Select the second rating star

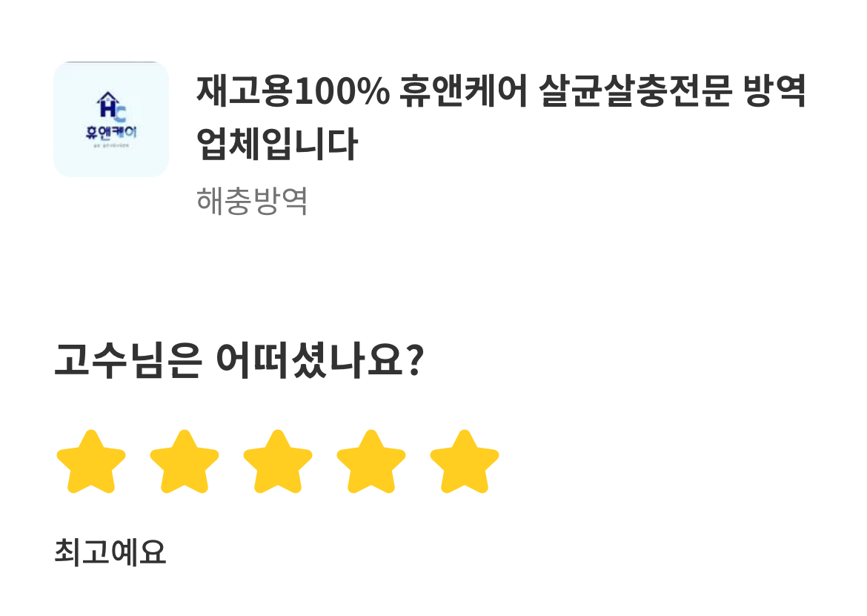[x=185, y=462]
